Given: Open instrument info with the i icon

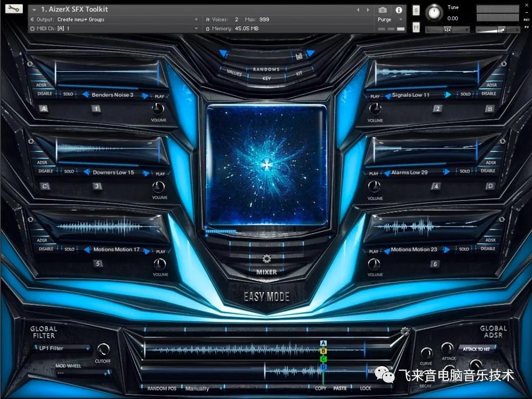Looking at the screenshot, I should coord(399,10).
